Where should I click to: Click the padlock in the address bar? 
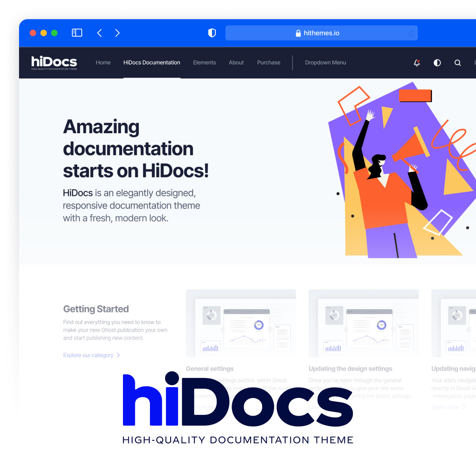coord(297,33)
